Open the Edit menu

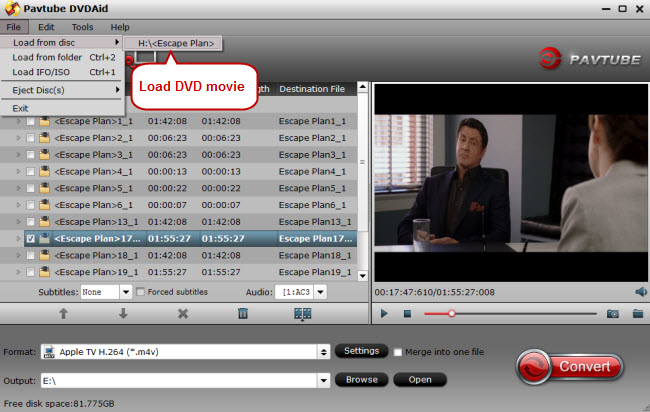pyautogui.click(x=46, y=27)
